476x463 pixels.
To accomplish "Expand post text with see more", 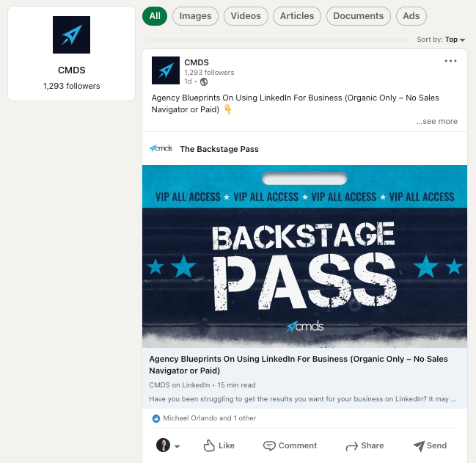I will [436, 121].
